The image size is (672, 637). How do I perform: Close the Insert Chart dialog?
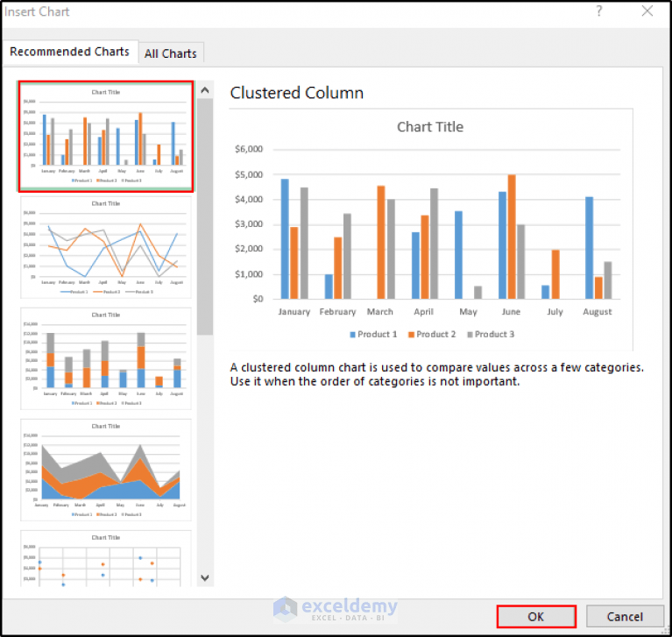pos(647,11)
